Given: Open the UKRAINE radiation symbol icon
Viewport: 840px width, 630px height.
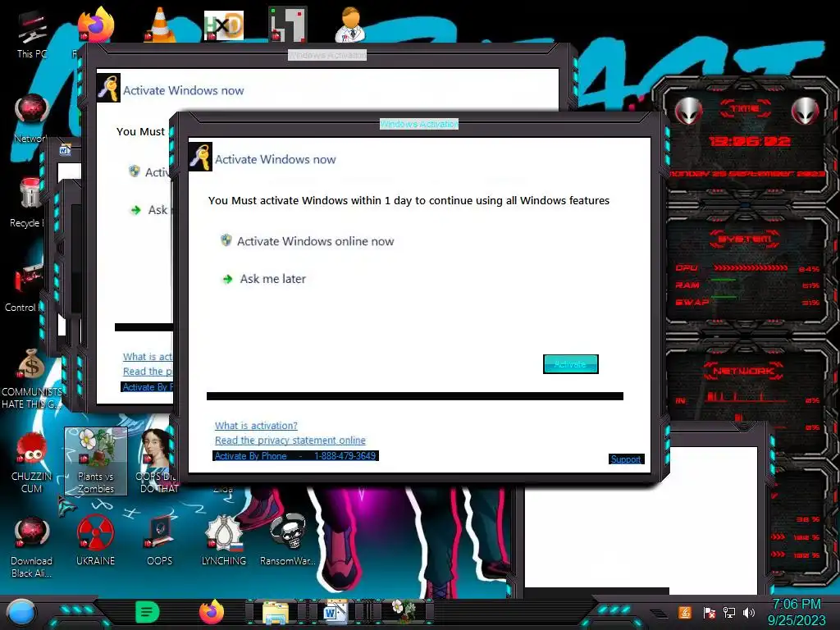Looking at the screenshot, I should coord(95,541).
